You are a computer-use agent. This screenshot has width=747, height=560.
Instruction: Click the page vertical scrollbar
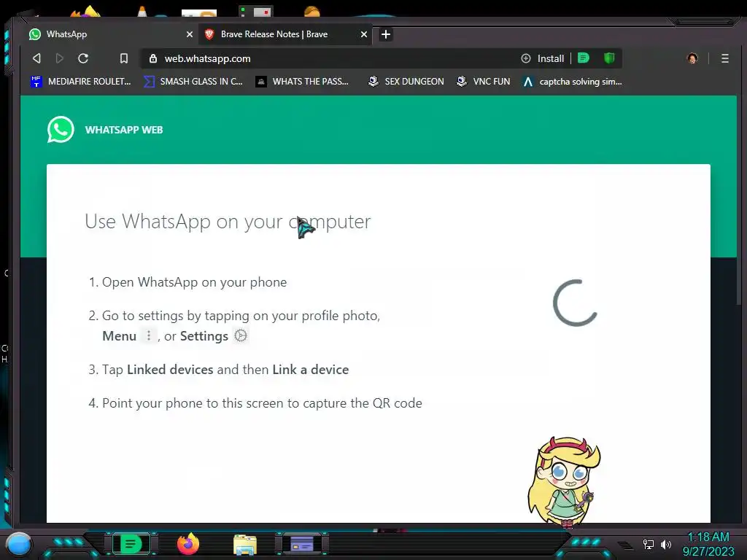739,200
